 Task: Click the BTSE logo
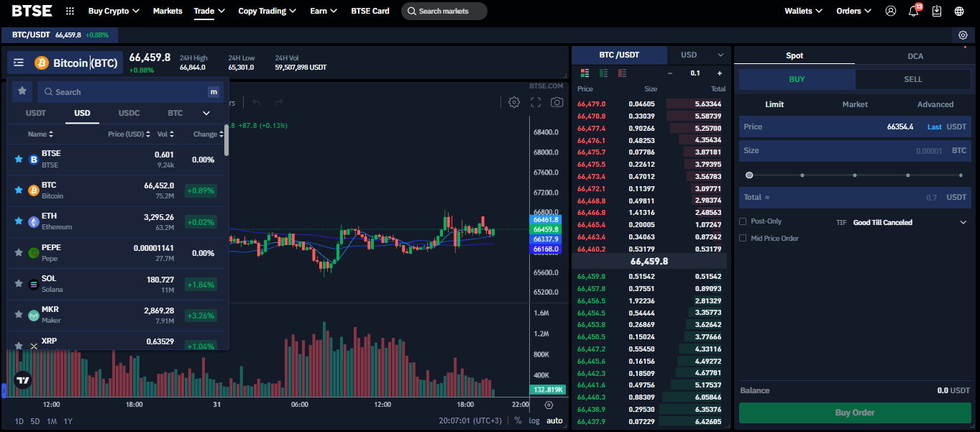pyautogui.click(x=31, y=11)
